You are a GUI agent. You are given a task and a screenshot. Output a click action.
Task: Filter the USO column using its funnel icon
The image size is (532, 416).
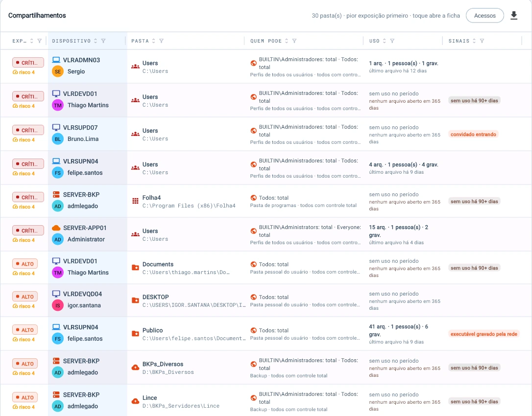(x=392, y=41)
